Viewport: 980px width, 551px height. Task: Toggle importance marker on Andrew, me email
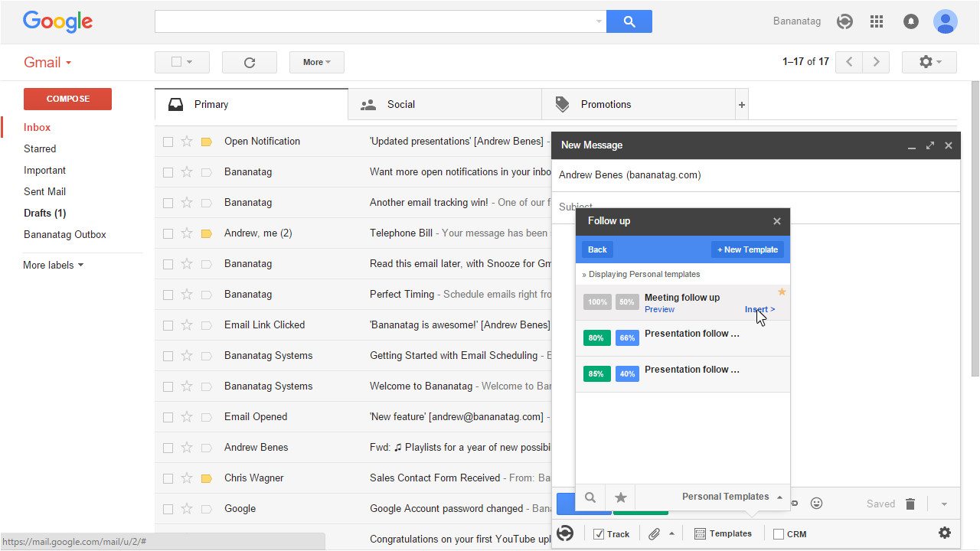(206, 233)
